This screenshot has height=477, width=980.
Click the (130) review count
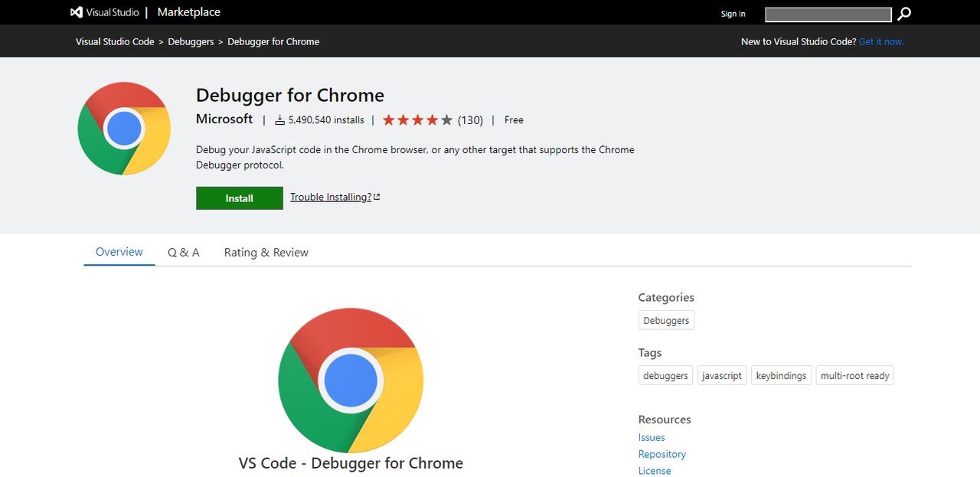click(470, 120)
